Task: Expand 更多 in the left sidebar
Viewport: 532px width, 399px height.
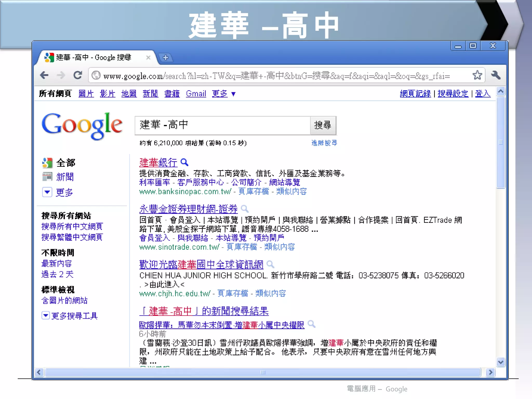Action: pos(47,192)
